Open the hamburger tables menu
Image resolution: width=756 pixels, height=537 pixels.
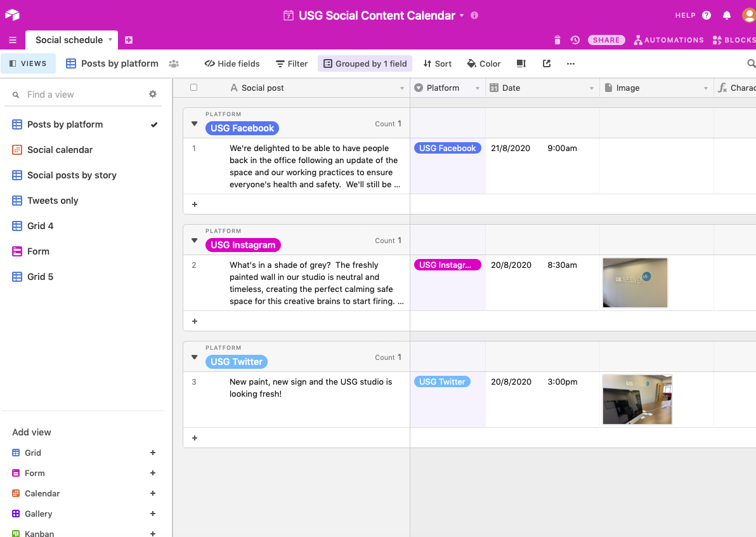pos(13,40)
